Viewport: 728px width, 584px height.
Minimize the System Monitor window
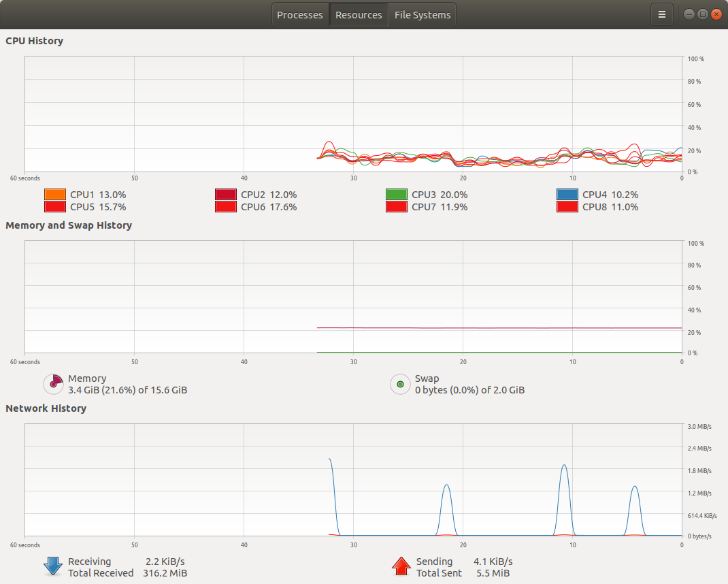coord(689,14)
